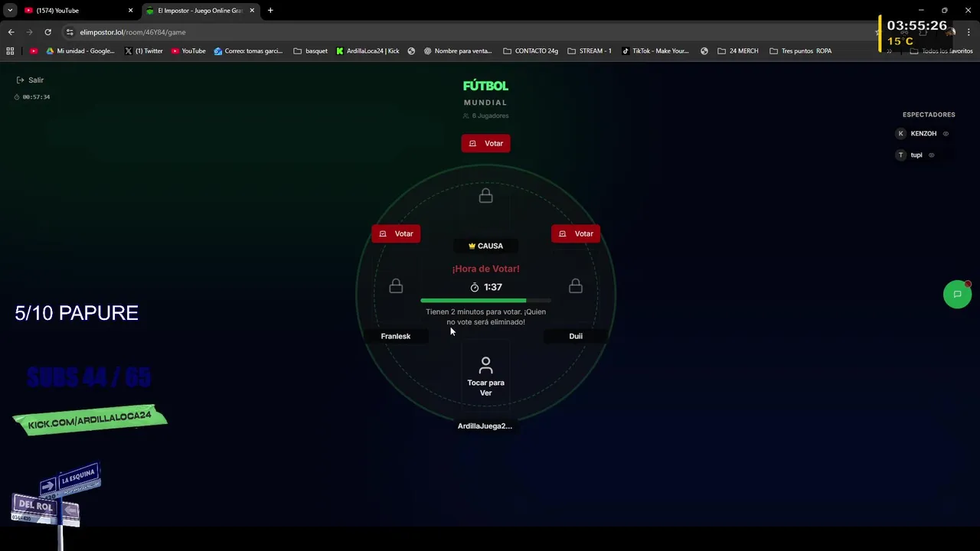This screenshot has height=551, width=980.
Task: Vote for Duii with the right Votar button
Action: [576, 233]
